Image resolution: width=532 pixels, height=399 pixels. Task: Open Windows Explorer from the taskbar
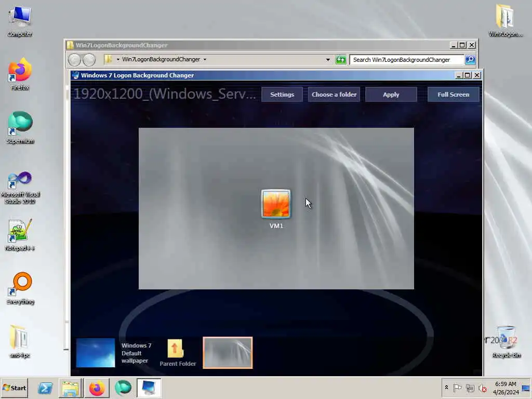click(70, 388)
